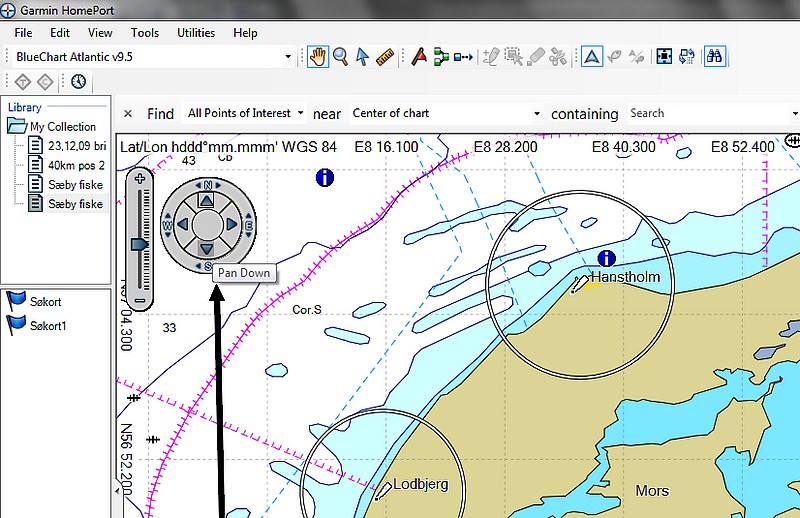
Task: Click the marine/fishing switch icon
Action: coord(637,57)
